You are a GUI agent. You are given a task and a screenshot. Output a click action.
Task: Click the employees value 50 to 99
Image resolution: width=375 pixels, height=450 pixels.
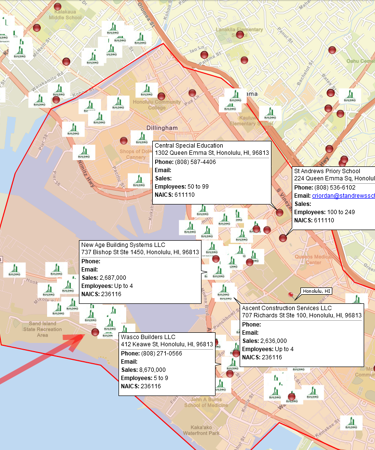tap(198, 187)
